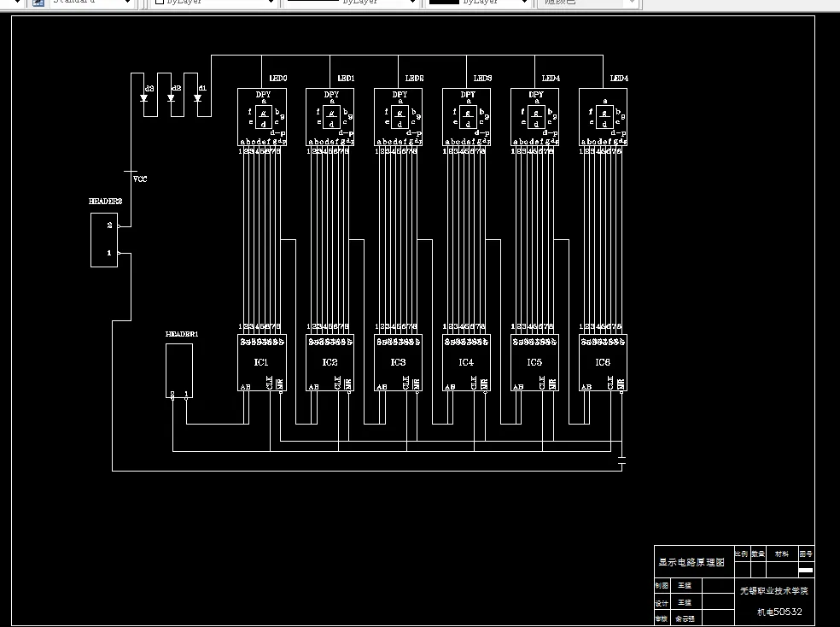
Task: Click the CLK pin label on IC1
Action: tap(270, 383)
